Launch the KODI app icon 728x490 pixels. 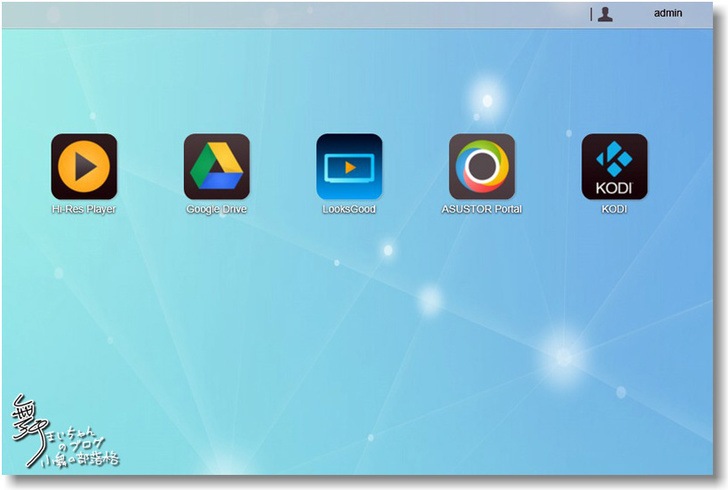pyautogui.click(x=614, y=167)
